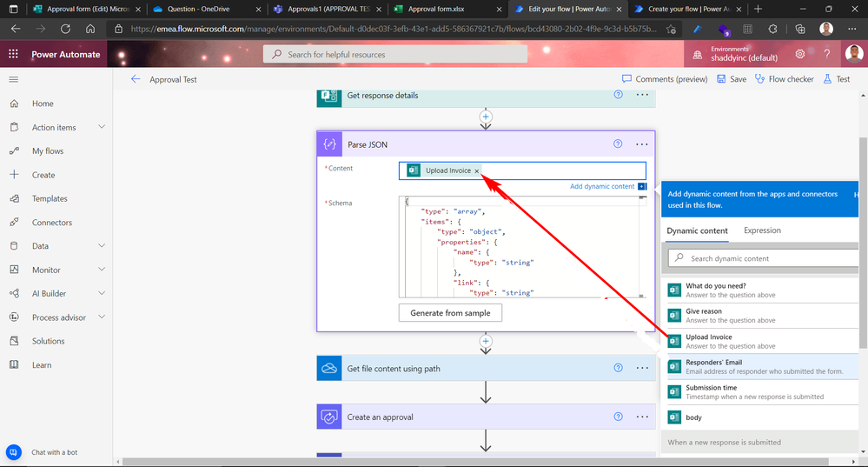868x467 pixels.
Task: Open Get response details options menu
Action: 642,95
